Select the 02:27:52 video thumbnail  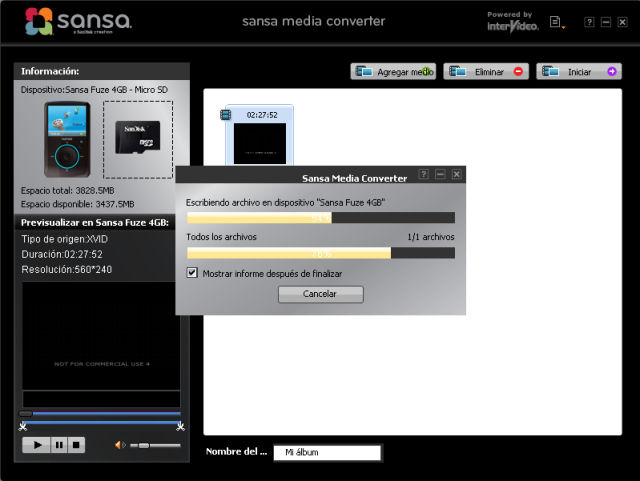(260, 136)
